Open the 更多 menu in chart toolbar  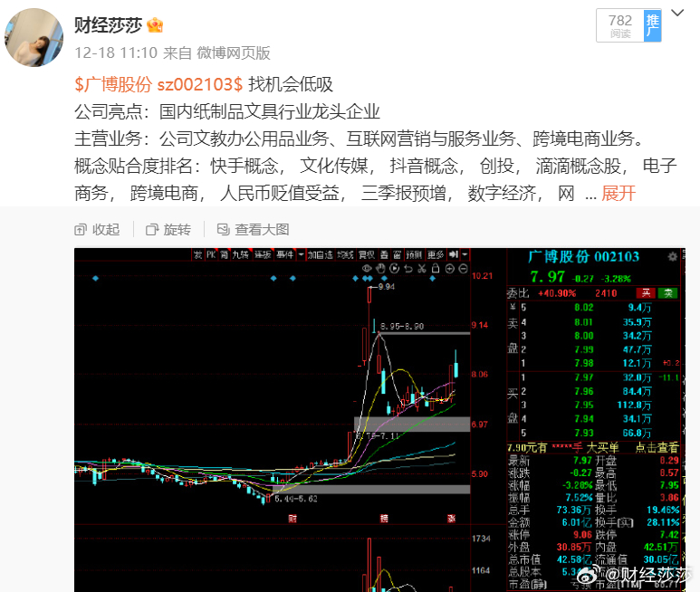(436, 254)
